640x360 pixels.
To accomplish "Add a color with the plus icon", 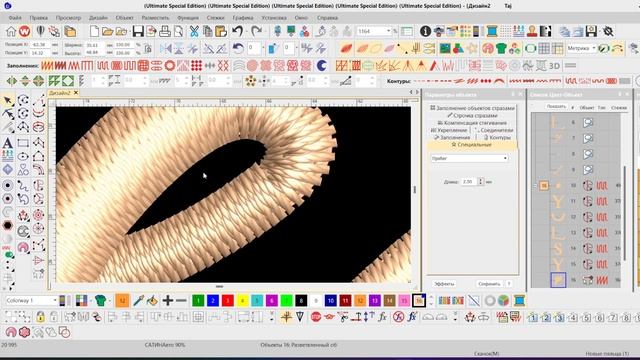I will pos(167,301).
